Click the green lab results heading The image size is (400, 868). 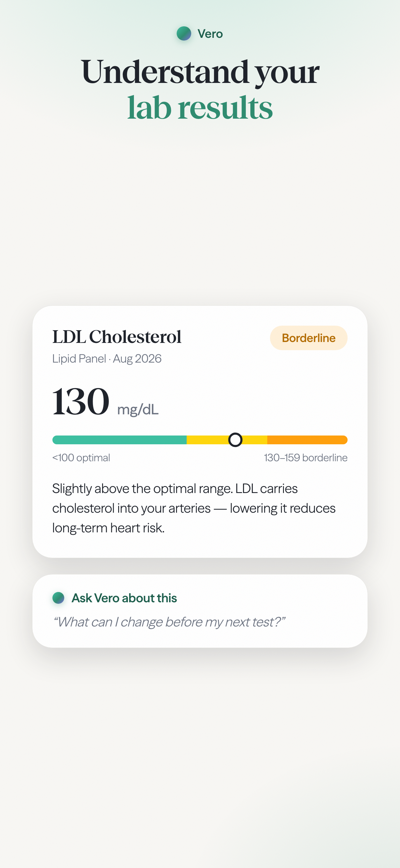coord(200,107)
